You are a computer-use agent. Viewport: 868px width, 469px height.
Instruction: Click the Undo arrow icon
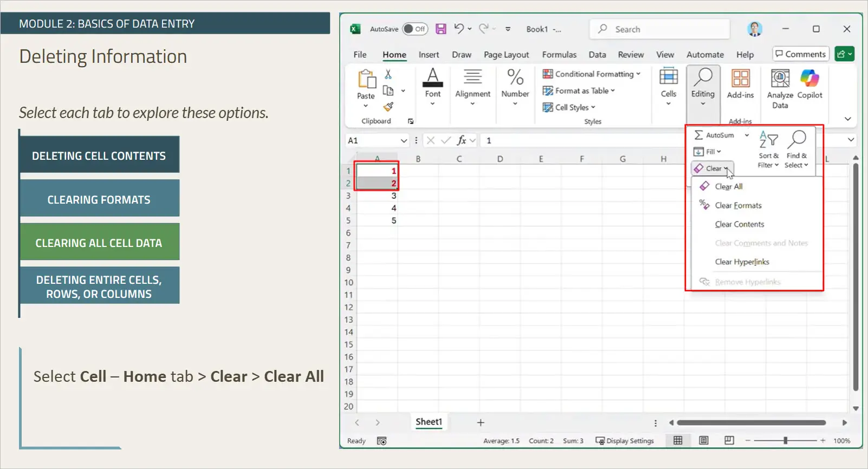(x=459, y=29)
